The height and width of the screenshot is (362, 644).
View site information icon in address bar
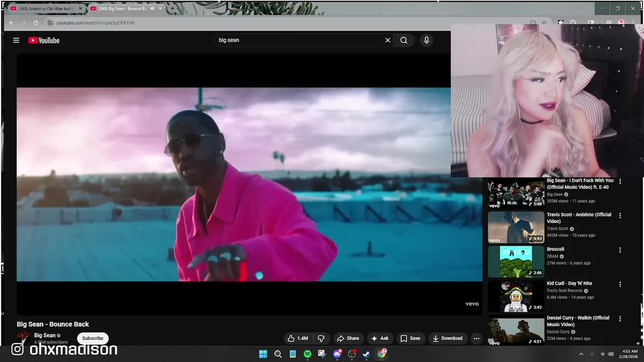[49, 23]
